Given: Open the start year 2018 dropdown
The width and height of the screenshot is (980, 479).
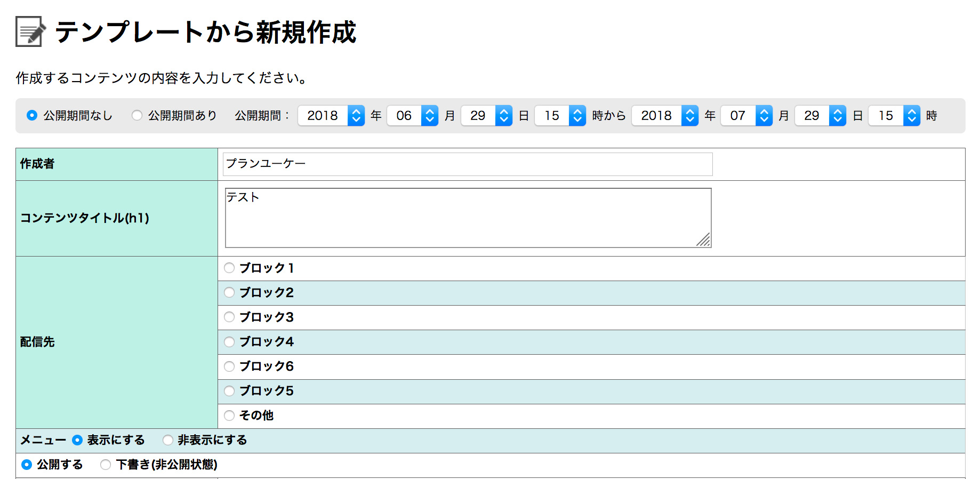Looking at the screenshot, I should click(x=331, y=116).
